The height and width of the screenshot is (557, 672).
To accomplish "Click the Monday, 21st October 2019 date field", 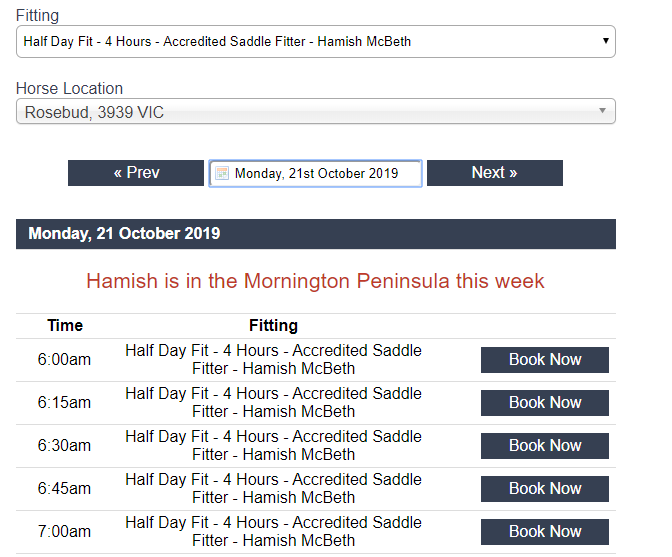I will pyautogui.click(x=315, y=174).
